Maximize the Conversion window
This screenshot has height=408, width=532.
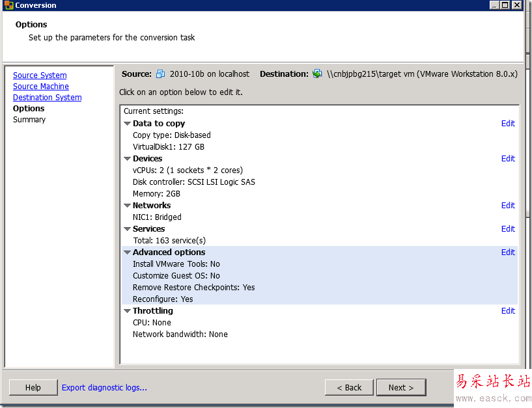pyautogui.click(x=505, y=5)
